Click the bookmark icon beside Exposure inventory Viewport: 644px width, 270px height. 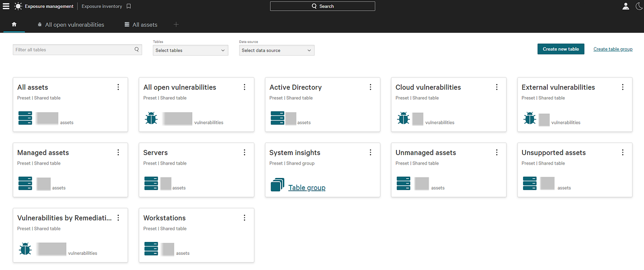tap(129, 6)
